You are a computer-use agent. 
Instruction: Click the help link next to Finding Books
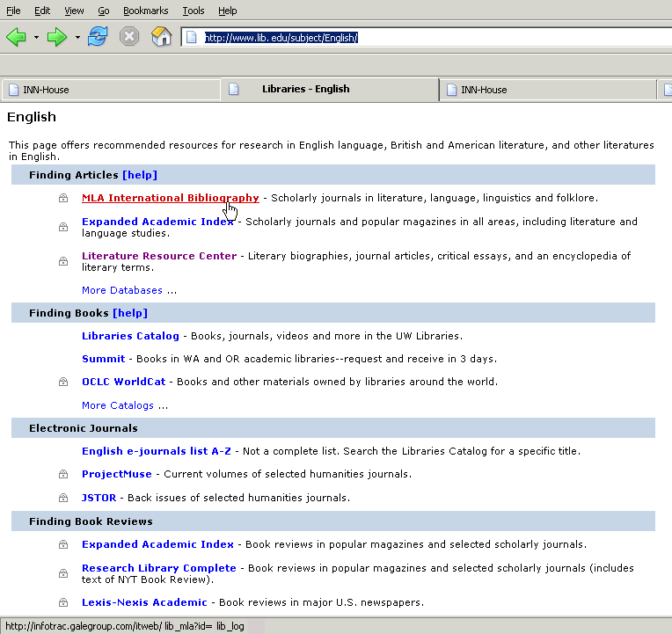click(x=130, y=313)
